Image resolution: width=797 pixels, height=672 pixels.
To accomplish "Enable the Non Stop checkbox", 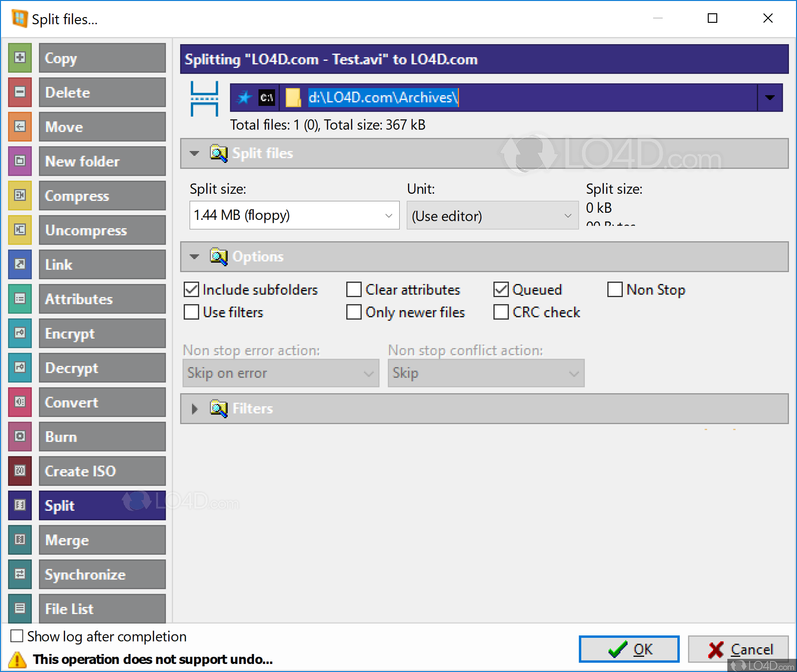I will point(615,289).
